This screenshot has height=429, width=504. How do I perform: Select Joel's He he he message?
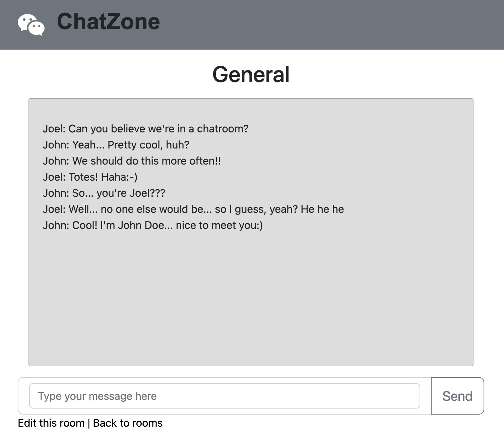coord(194,209)
